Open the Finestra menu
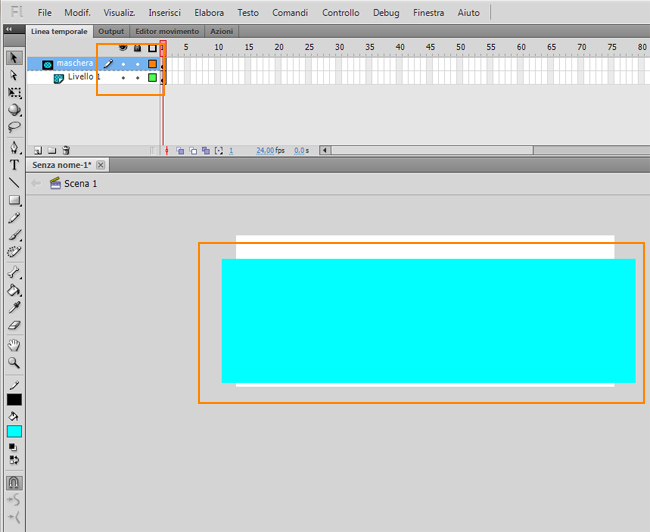 pos(428,13)
